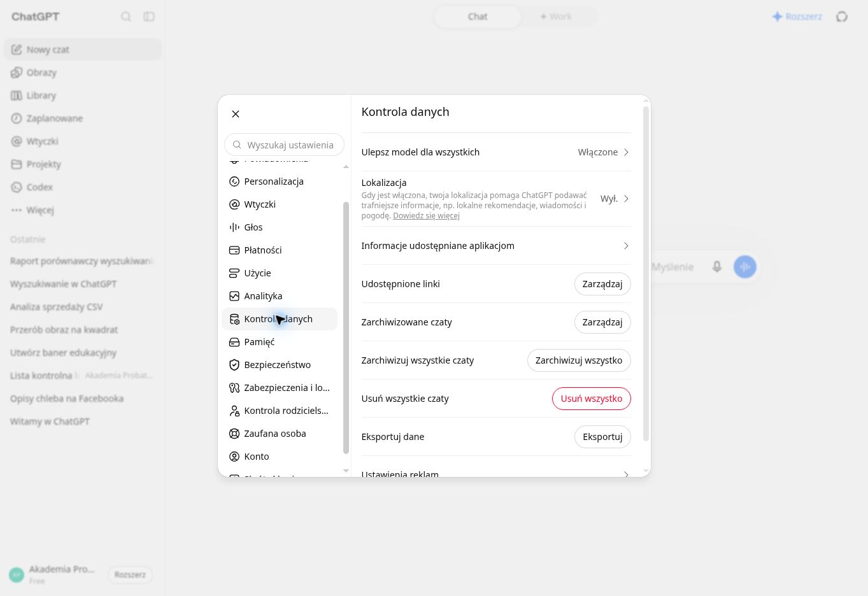Expand the Ulepsz model dla wszystkich chevron

point(626,152)
